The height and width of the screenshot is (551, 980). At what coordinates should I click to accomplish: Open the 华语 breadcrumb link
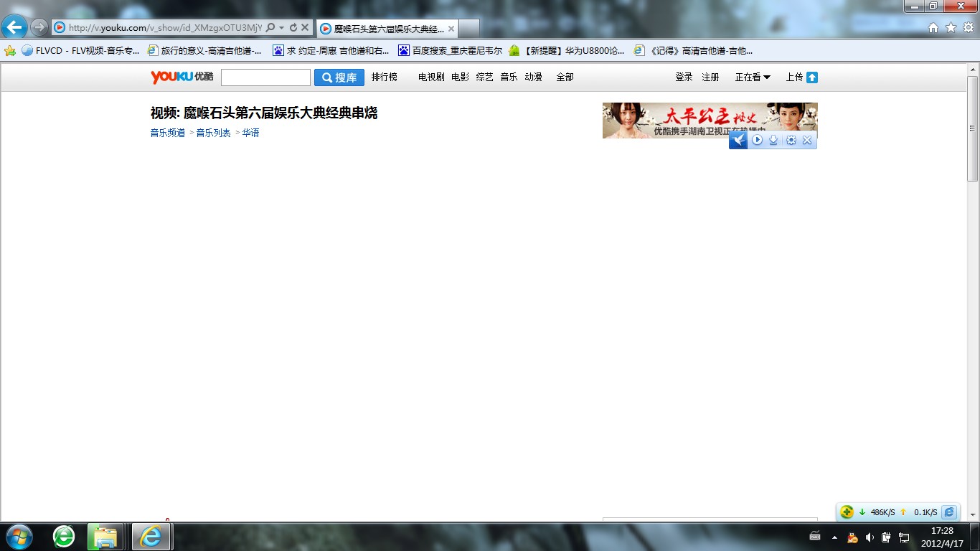[250, 133]
